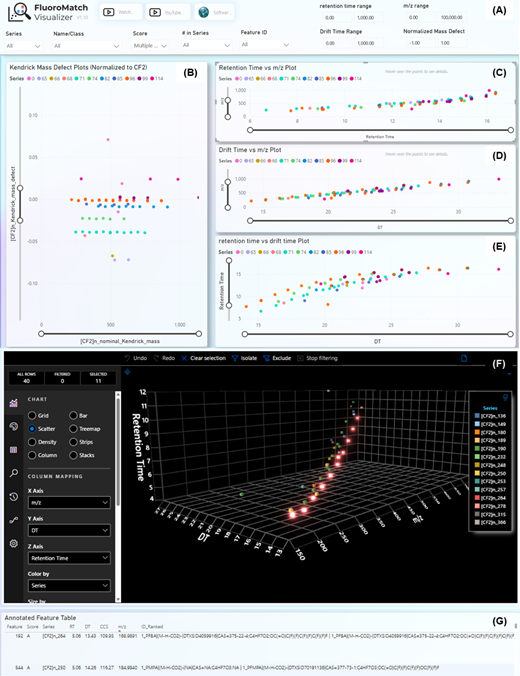Click the Stop filtering toolbar item
The width and height of the screenshot is (520, 676).
tap(317, 358)
